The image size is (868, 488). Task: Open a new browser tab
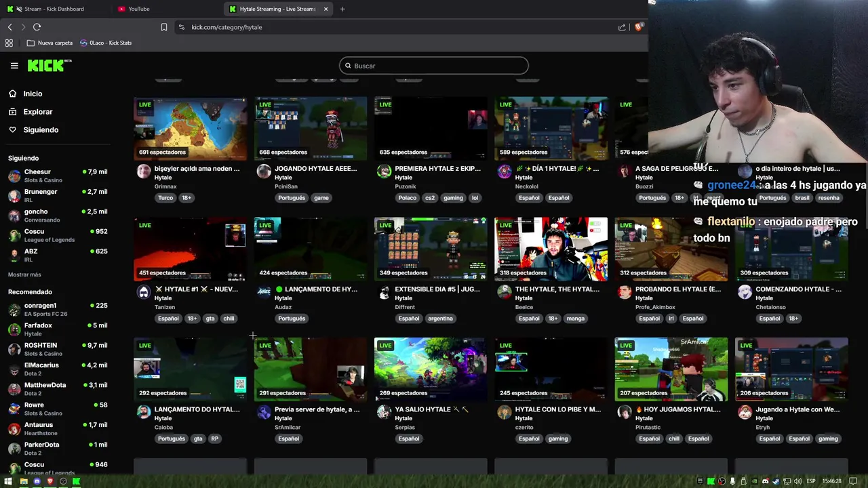(x=342, y=9)
